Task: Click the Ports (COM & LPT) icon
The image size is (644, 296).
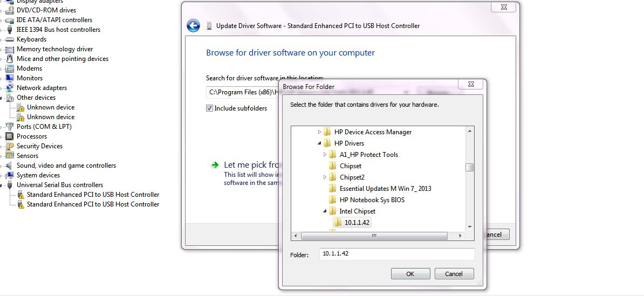Action: [x=10, y=127]
